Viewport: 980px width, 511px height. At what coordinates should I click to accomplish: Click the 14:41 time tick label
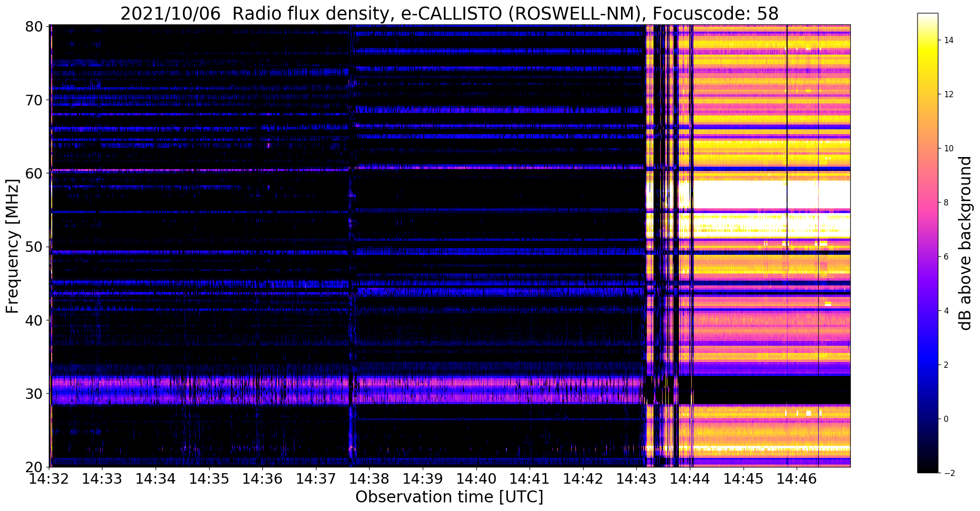pos(529,478)
